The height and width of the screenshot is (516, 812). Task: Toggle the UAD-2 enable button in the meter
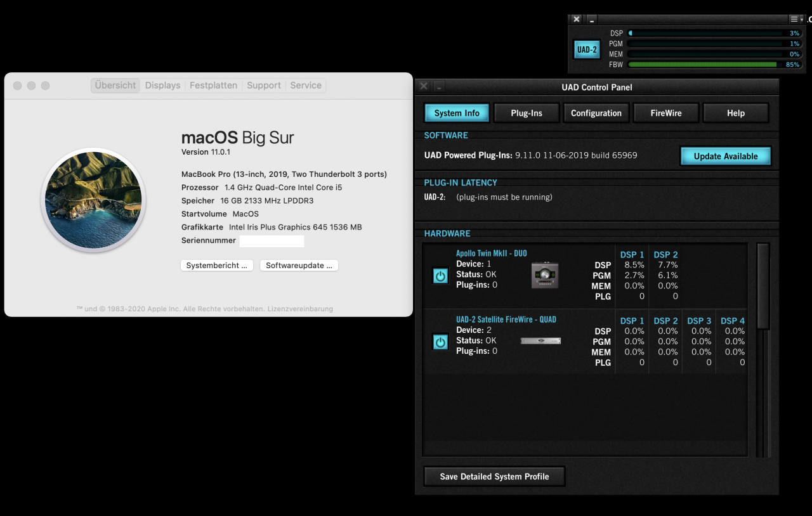[587, 49]
